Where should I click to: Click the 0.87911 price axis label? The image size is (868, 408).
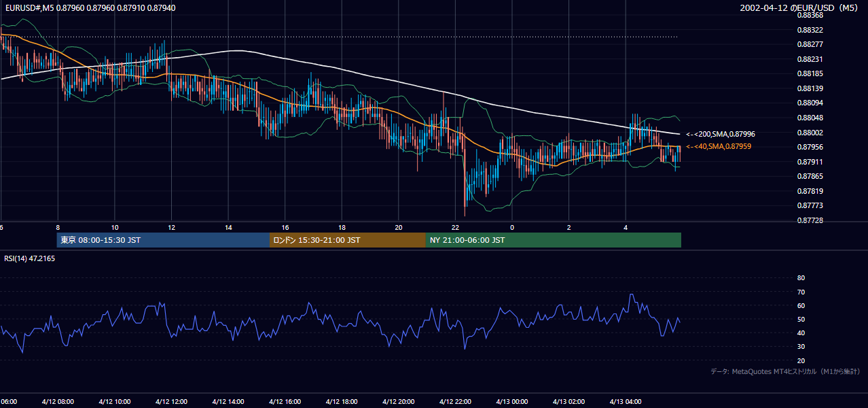[810, 162]
